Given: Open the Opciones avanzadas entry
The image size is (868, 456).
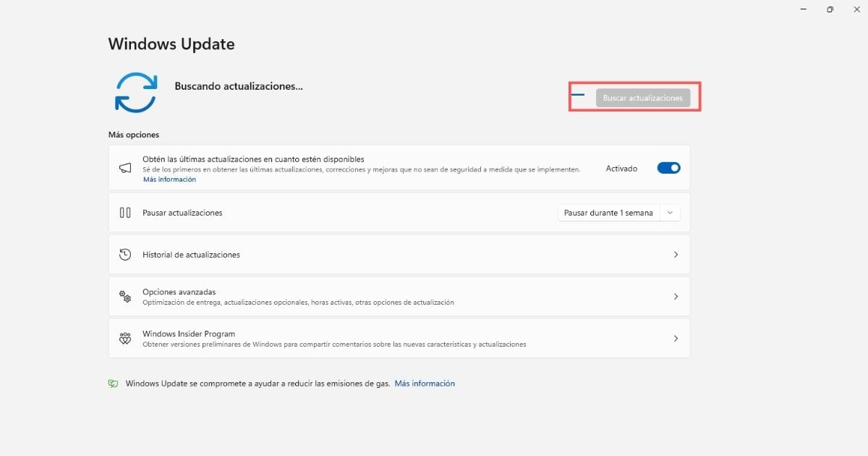Looking at the screenshot, I should click(x=179, y=292).
